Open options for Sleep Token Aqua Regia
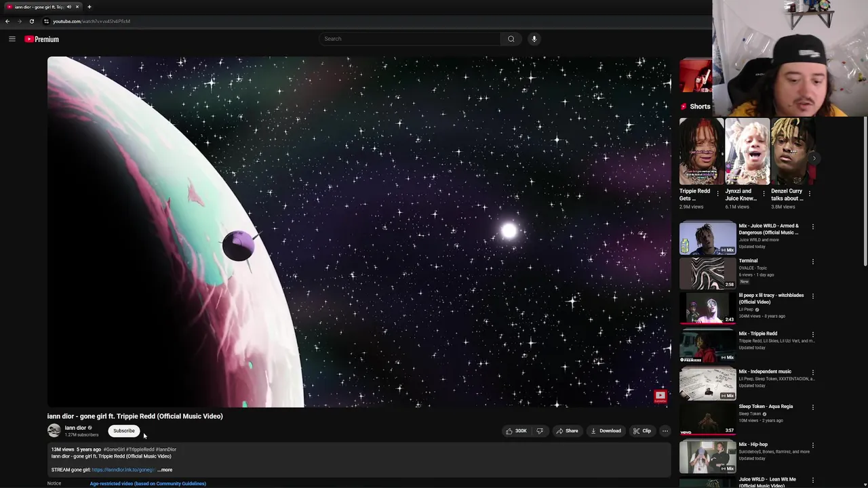868x488 pixels. [x=812, y=407]
